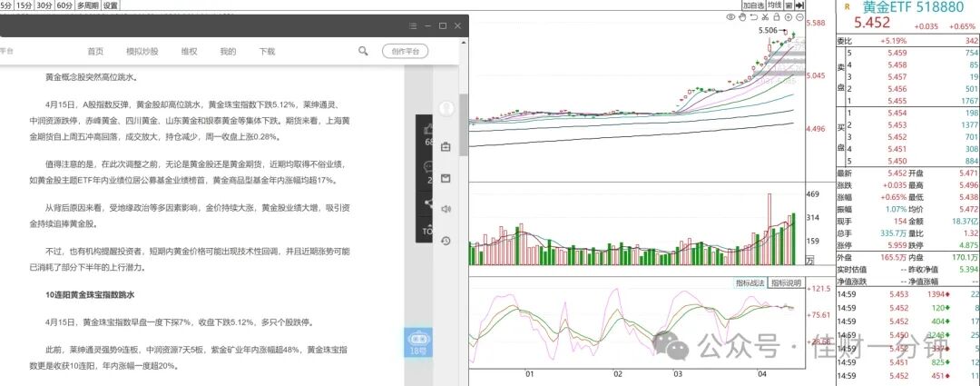Click the thumbs-up like icon
This screenshot has width=980, height=386.
428,129
